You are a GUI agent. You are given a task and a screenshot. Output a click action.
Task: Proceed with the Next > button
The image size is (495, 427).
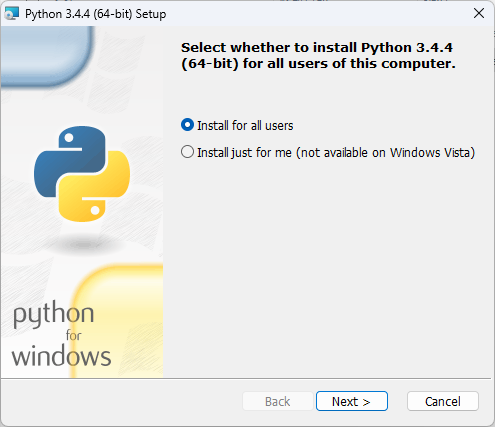coord(352,401)
